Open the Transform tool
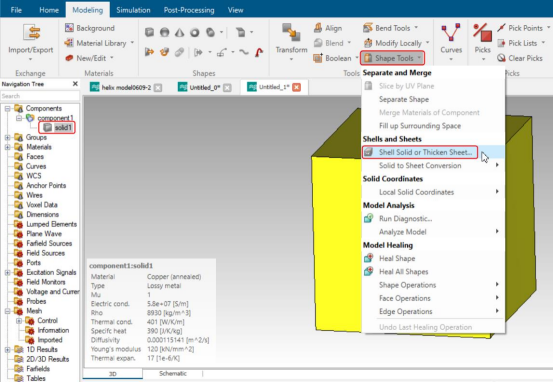This screenshot has width=553, height=383. 291,42
